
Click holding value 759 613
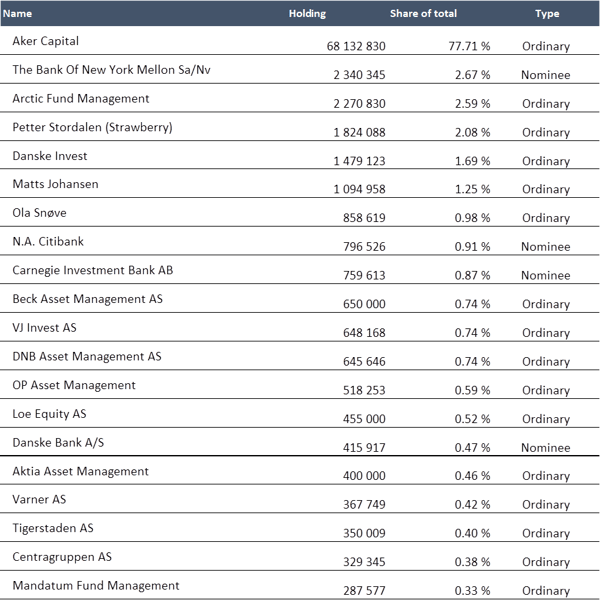click(x=364, y=276)
